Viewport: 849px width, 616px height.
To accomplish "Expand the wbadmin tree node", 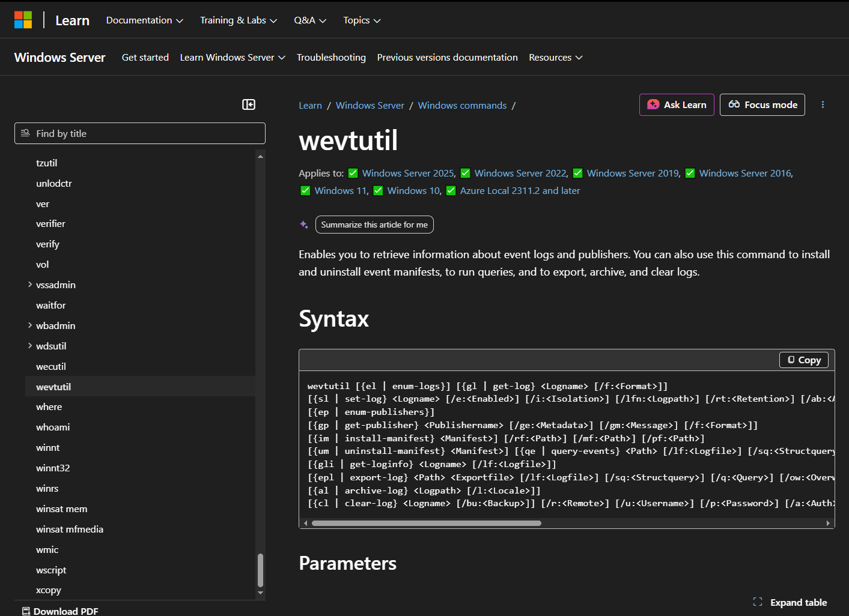I will tap(30, 325).
